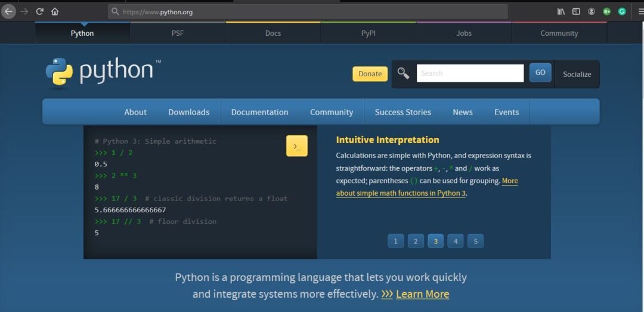Click the code line '>>> 1 / 2'
The image size is (644, 312).
pos(113,153)
